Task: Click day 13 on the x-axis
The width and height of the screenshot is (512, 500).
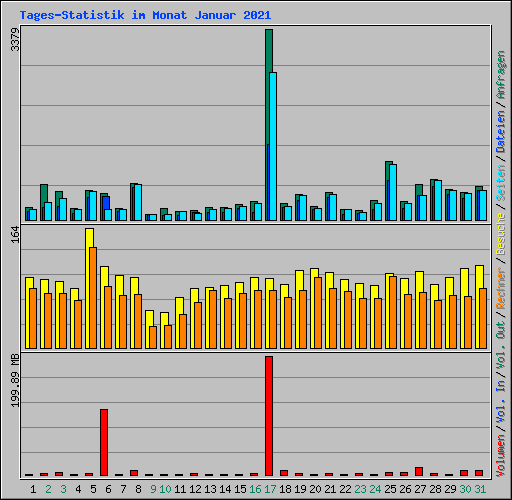Action: pos(210,489)
